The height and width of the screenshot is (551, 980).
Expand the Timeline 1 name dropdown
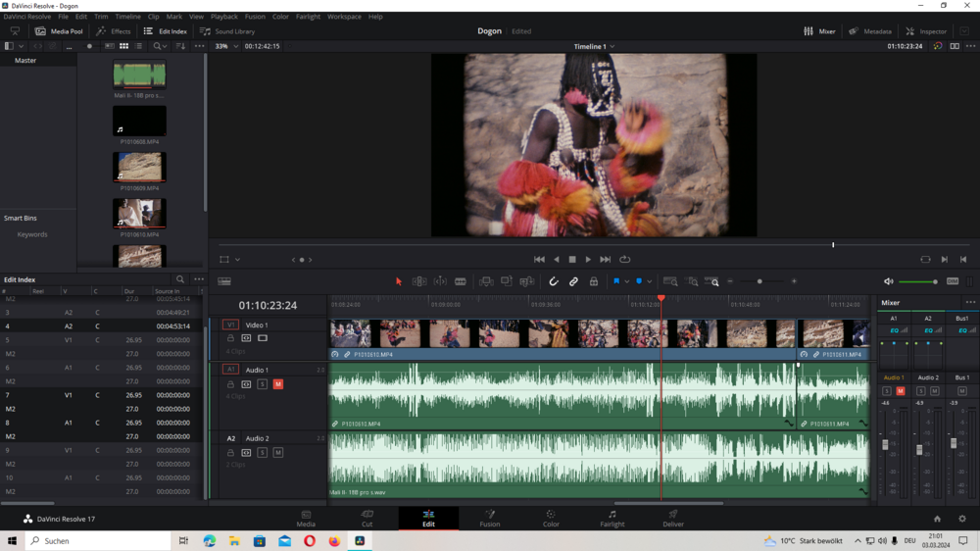pyautogui.click(x=612, y=46)
